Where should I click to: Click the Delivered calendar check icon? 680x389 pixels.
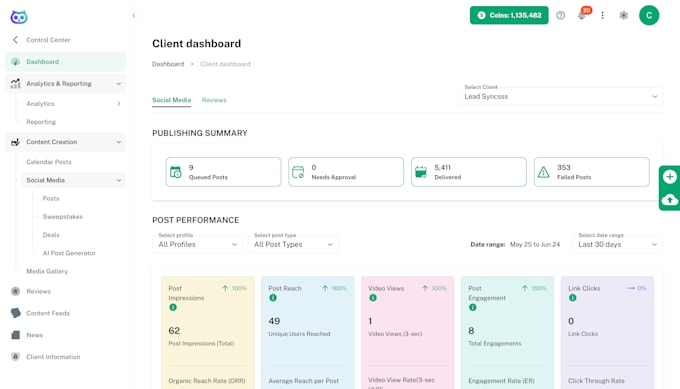point(421,172)
